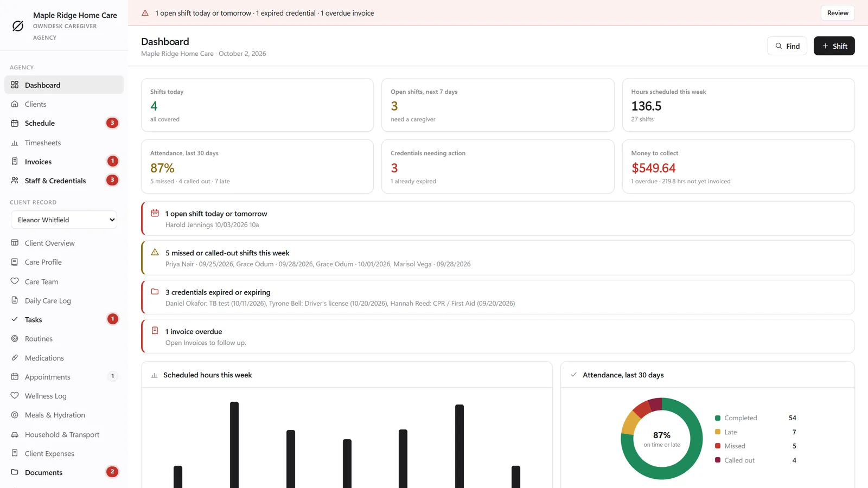Click the receipt icon on invoice overdue alert
Screen dimensions: 868x488
(x=155, y=331)
